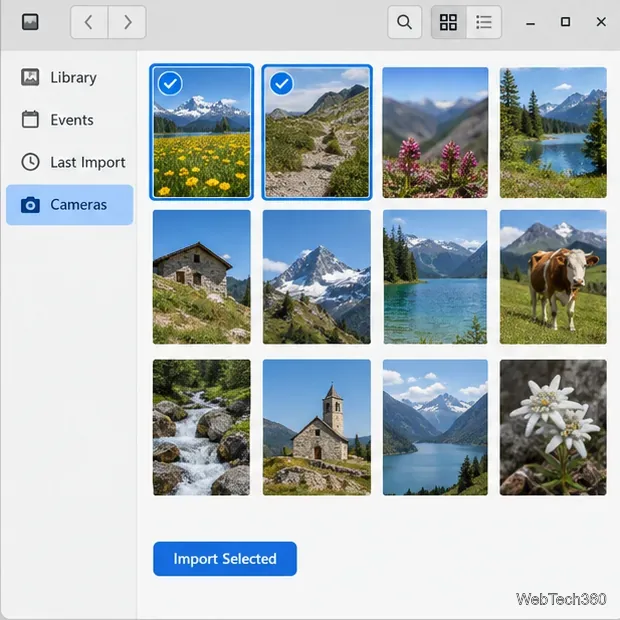Select the pine trees by lake thumbnail

click(553, 132)
